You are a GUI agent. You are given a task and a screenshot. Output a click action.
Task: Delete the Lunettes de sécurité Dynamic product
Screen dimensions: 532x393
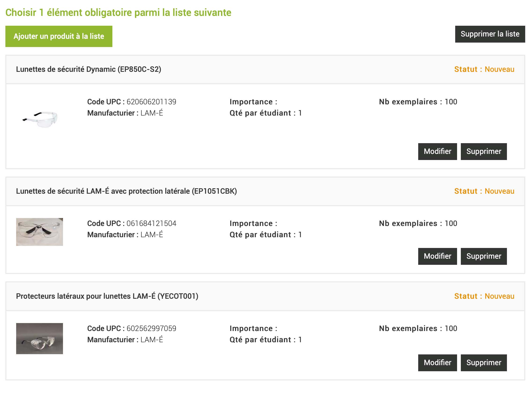click(484, 151)
